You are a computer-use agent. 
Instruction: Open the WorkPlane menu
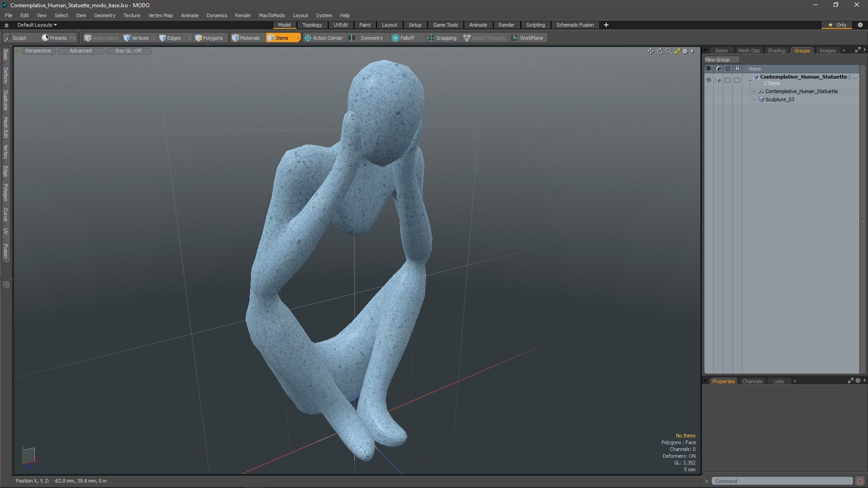pyautogui.click(x=528, y=38)
